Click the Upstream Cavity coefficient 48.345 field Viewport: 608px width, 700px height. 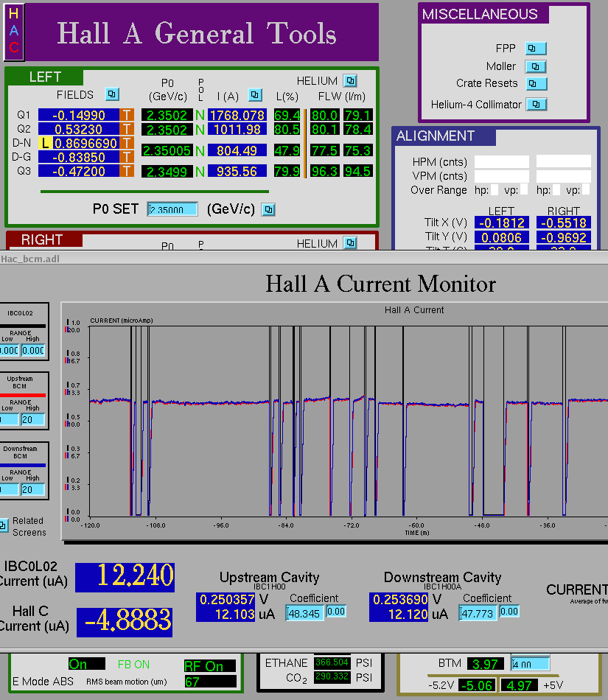coord(304,613)
